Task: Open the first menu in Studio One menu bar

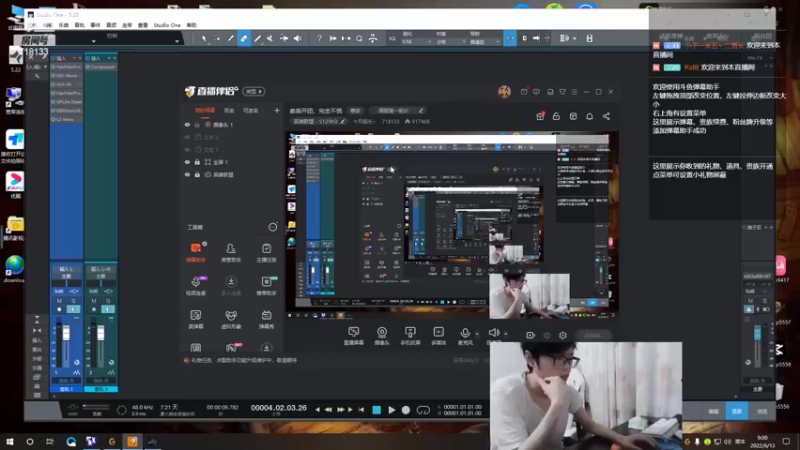Action: point(32,25)
